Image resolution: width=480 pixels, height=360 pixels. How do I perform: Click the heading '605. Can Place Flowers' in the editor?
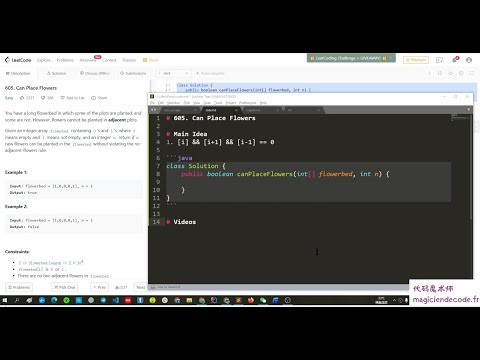coord(214,118)
